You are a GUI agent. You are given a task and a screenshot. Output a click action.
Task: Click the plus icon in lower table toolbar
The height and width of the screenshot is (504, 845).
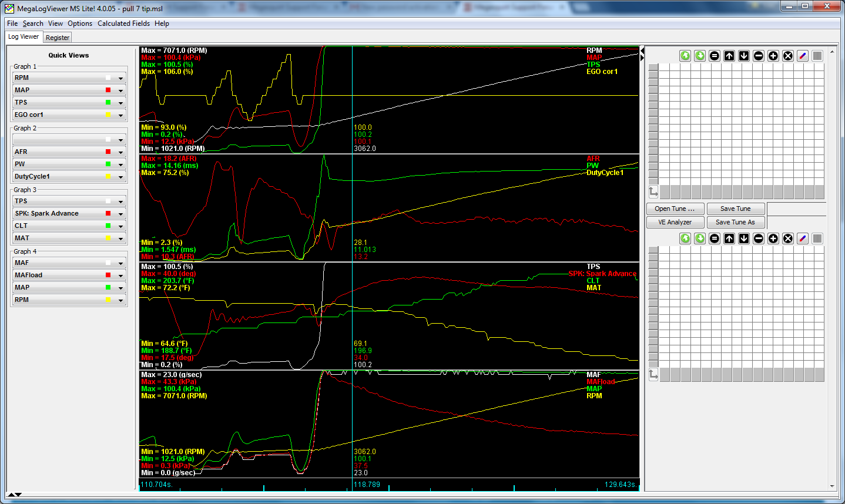[773, 238]
